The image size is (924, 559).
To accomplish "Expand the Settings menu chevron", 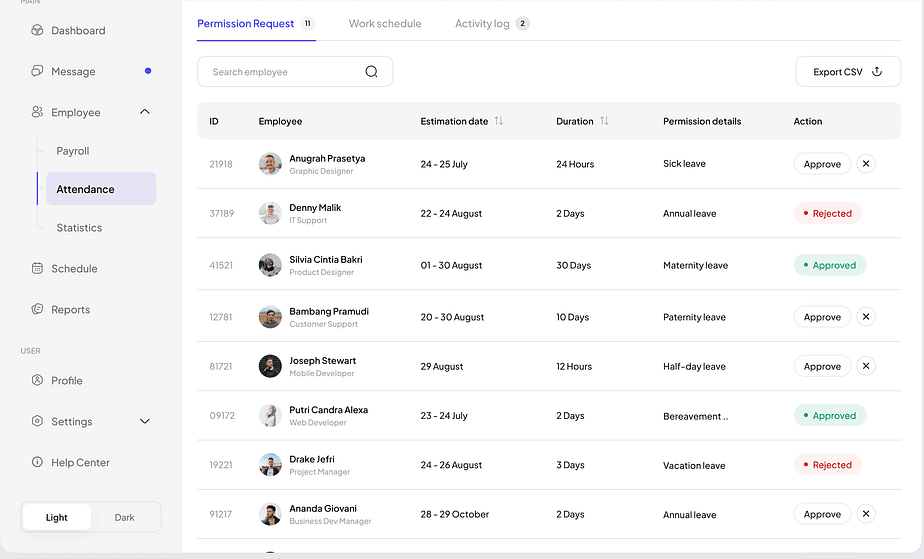I will coord(145,422).
